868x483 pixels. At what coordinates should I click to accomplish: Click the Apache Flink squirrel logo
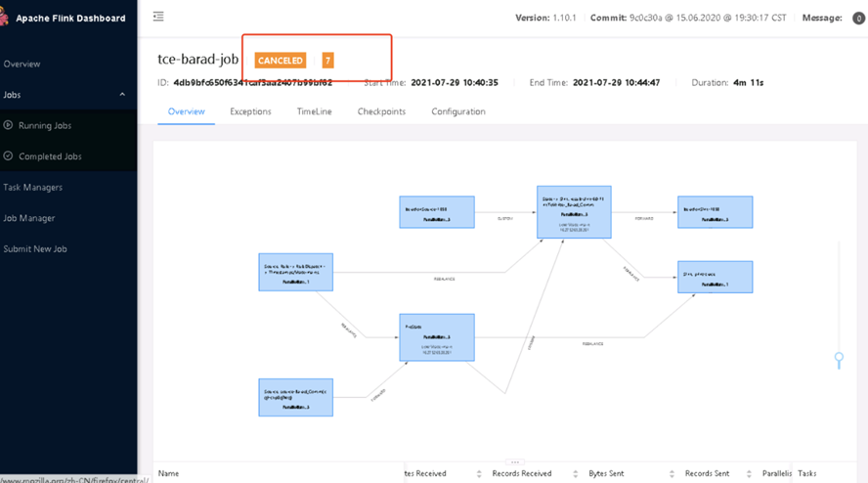tap(4, 18)
